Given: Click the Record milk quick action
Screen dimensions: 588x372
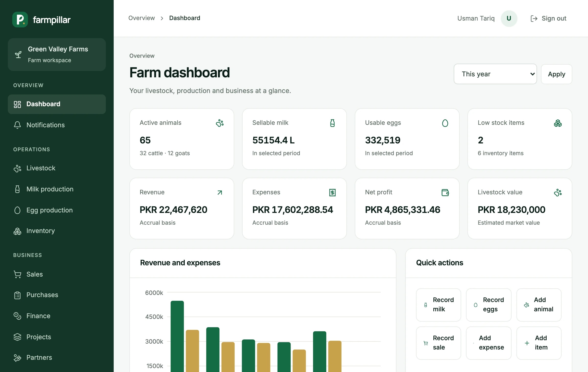Looking at the screenshot, I should [438, 305].
